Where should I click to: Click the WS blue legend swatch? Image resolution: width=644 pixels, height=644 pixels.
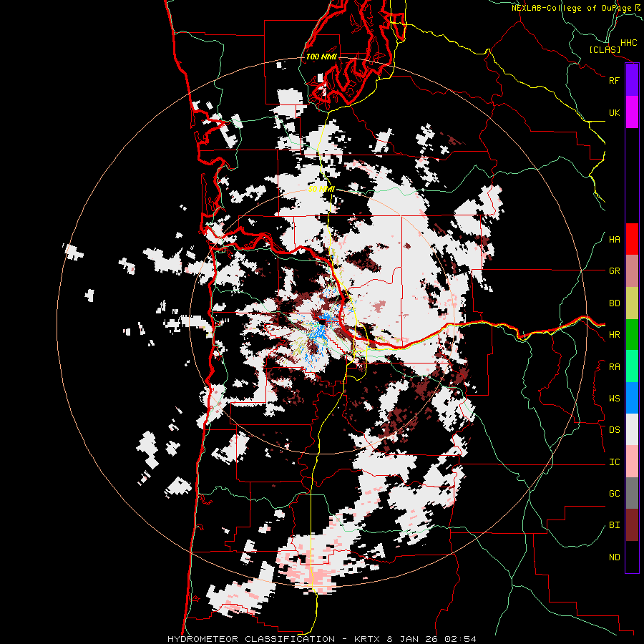[632, 398]
